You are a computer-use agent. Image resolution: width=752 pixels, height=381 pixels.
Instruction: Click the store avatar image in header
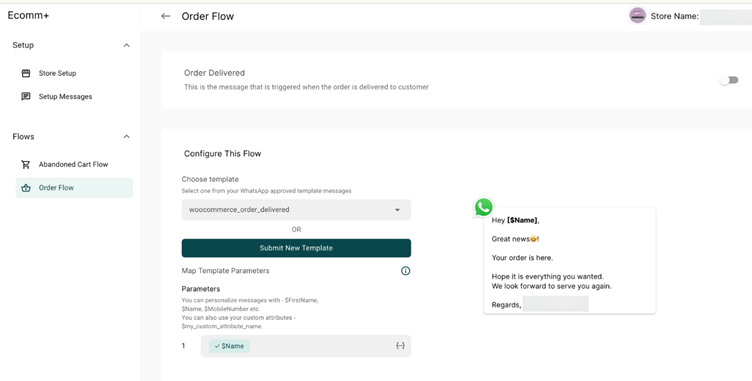(637, 16)
